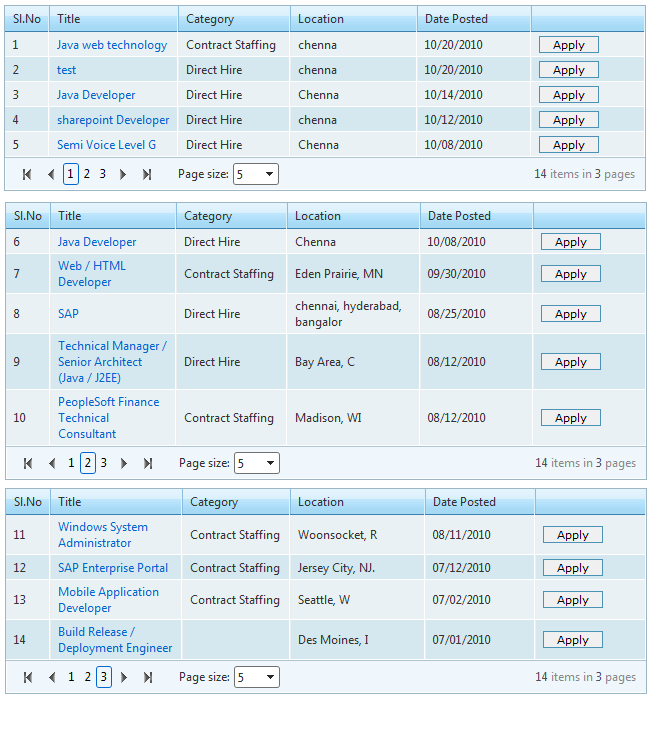Jump to last page in jobs 1-5 grid pager
Screen dimensions: 662x746
[x=147, y=175]
